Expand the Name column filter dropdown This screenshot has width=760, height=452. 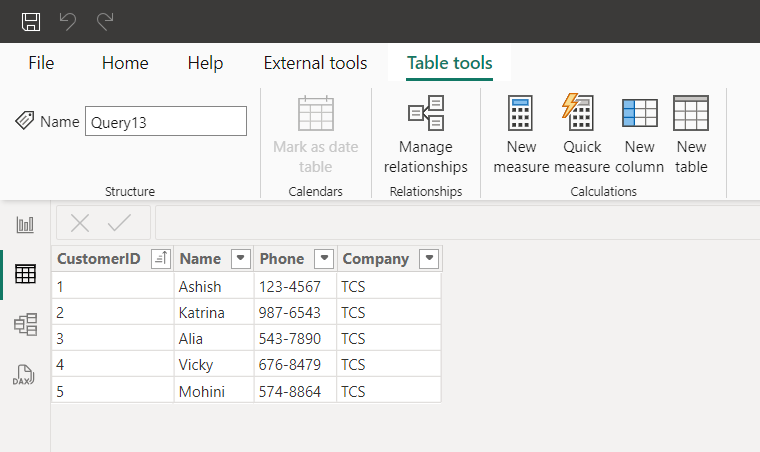point(240,259)
